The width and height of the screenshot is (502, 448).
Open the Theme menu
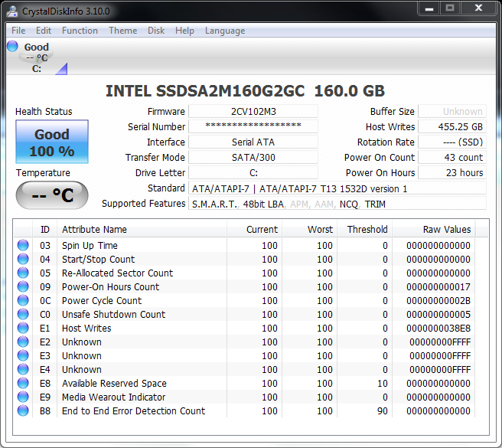click(x=122, y=31)
